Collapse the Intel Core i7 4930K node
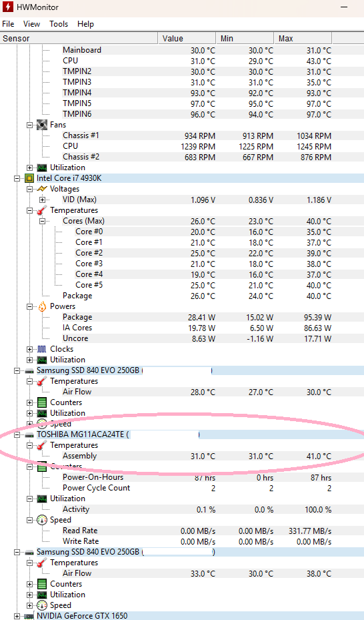The image size is (364, 620). (x=17, y=178)
